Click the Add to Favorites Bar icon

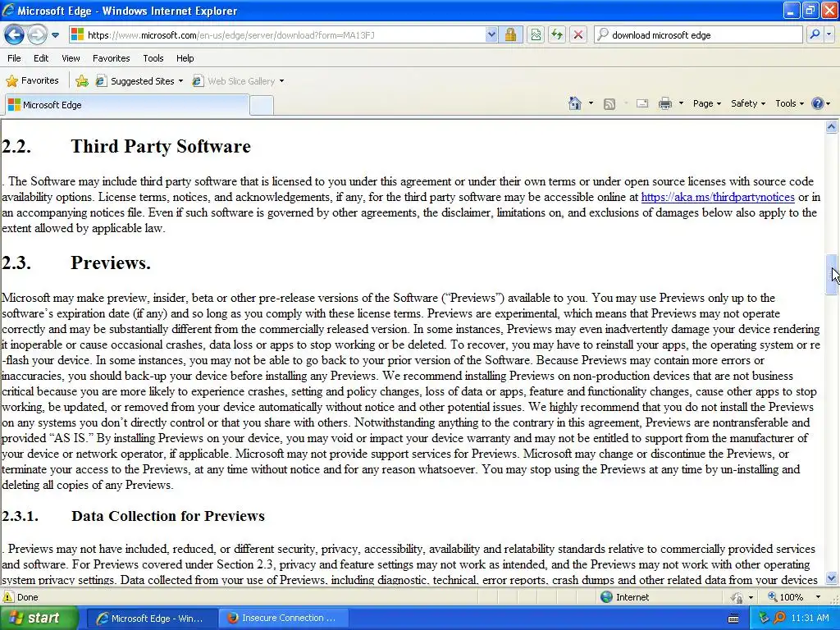point(82,81)
